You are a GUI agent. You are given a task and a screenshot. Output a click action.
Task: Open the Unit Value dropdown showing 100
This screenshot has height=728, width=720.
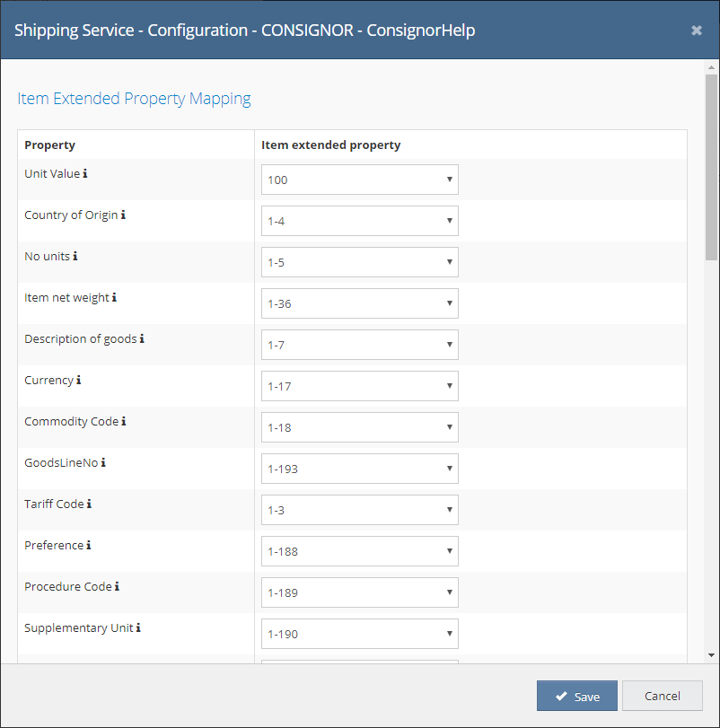point(360,180)
